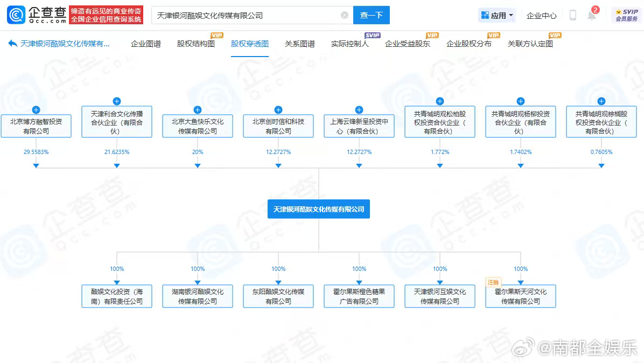Switch to 关系图谱 tab
Screen dimensions: 644x363
[x=300, y=44]
